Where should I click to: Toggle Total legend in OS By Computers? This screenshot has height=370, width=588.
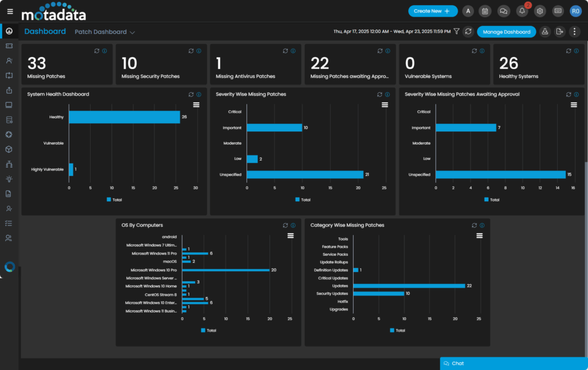pos(208,330)
